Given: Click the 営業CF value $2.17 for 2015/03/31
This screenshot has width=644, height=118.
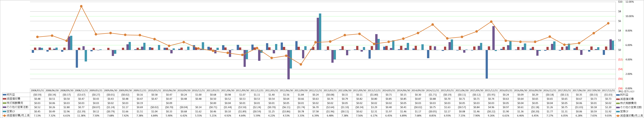Looking at the screenshot, I should coord(447,112).
